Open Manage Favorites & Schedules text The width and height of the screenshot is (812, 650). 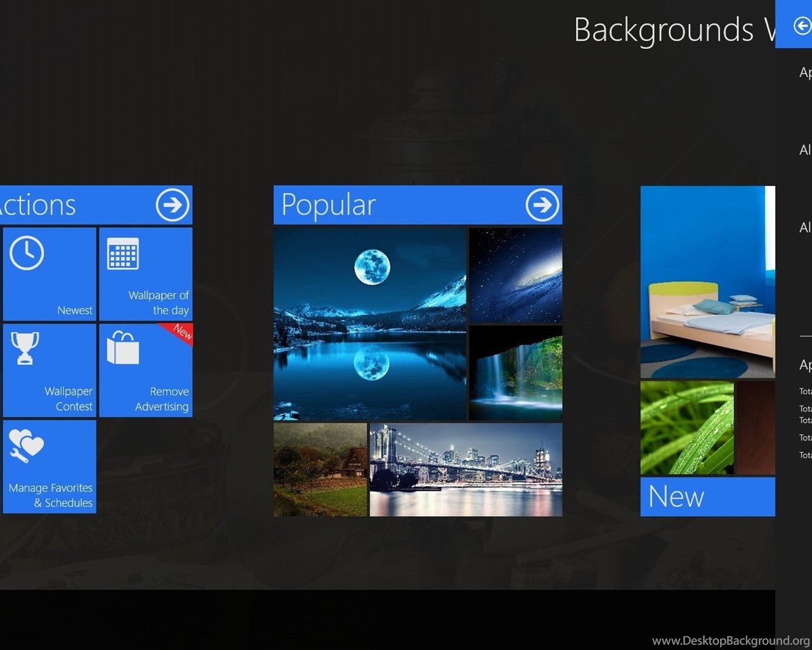[51, 495]
